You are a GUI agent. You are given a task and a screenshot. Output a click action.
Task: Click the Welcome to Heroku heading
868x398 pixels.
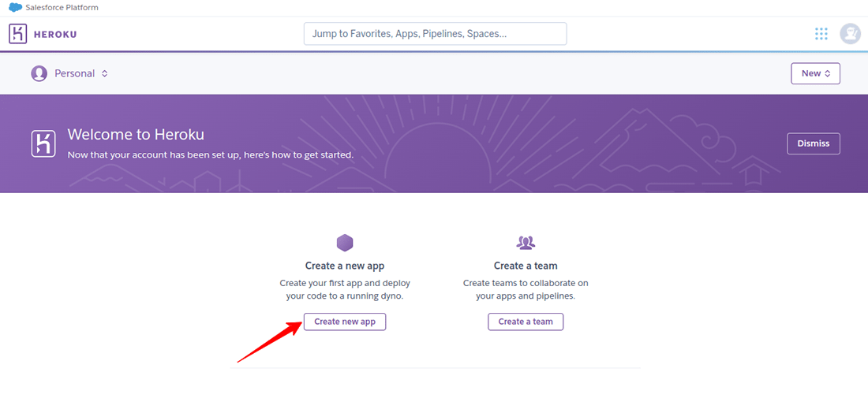(x=136, y=134)
